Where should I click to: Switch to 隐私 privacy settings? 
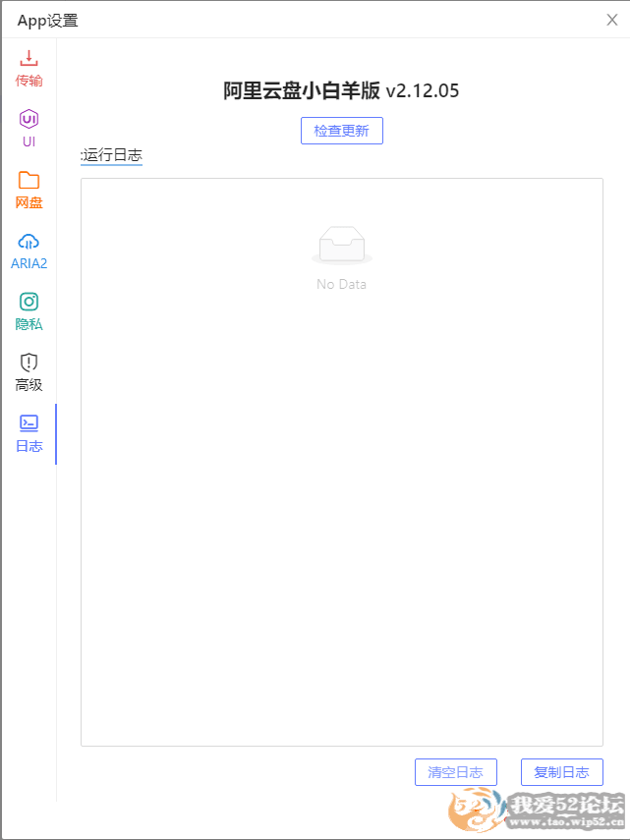pos(29,311)
